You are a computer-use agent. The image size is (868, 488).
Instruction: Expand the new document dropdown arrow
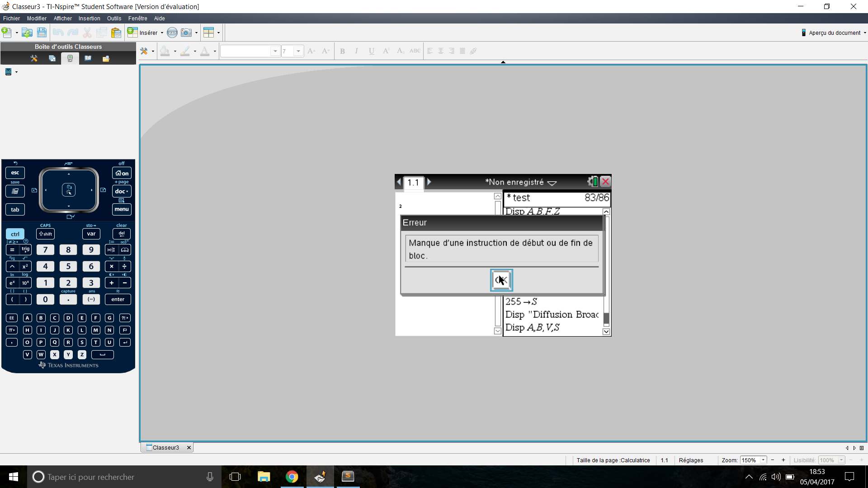click(x=17, y=33)
